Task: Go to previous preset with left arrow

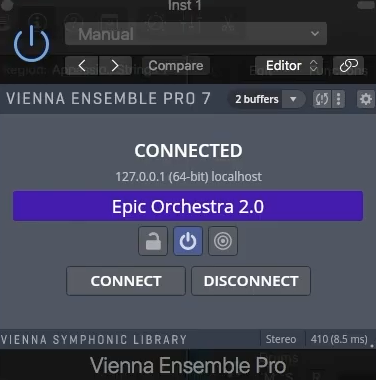Action: 82,65
